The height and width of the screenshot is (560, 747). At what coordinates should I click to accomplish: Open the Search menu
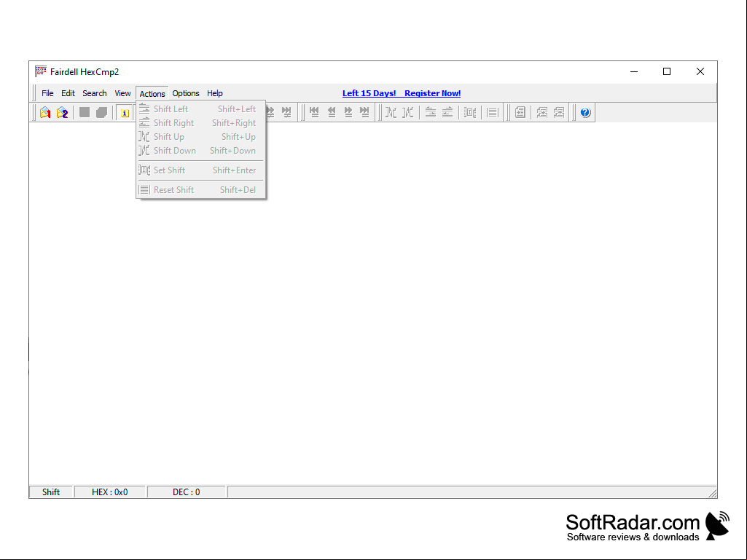coord(94,93)
